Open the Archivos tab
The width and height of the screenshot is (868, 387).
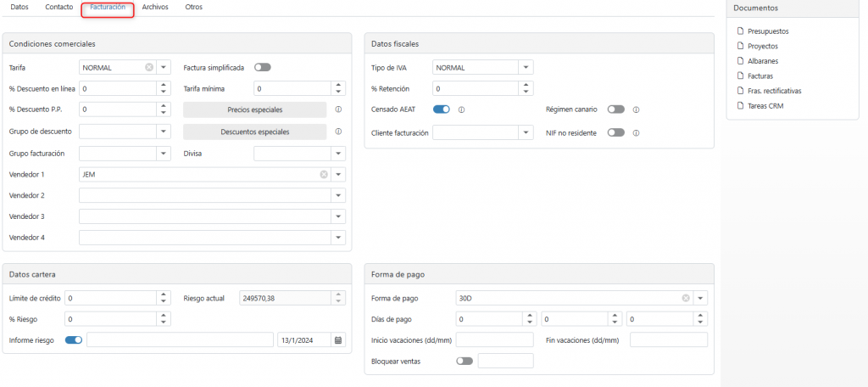pos(155,7)
